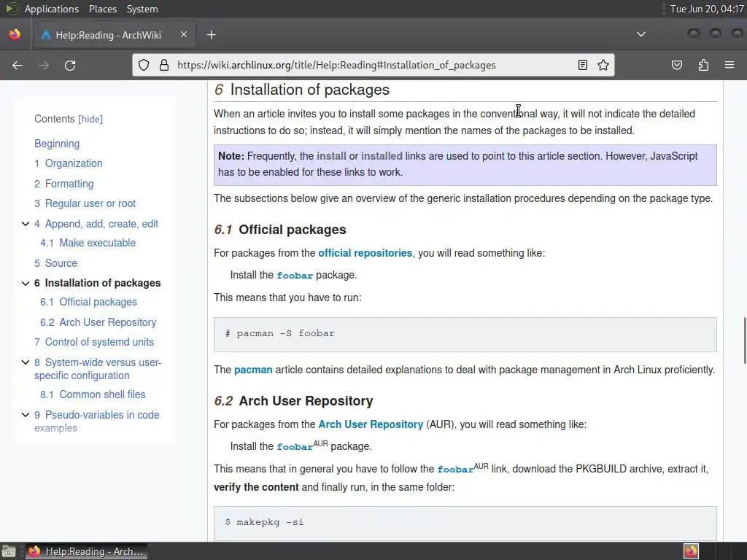The image size is (747, 560).
Task: Open the Arch User Repository article link
Action: point(371,424)
